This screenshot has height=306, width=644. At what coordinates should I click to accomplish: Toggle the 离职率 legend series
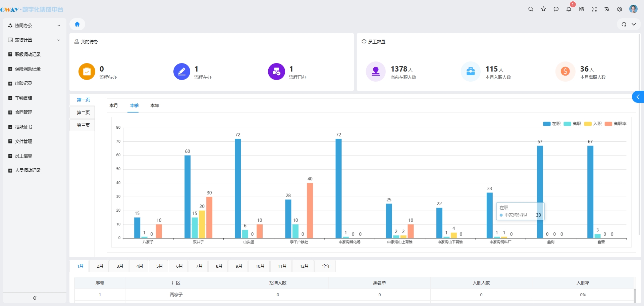pyautogui.click(x=615, y=124)
